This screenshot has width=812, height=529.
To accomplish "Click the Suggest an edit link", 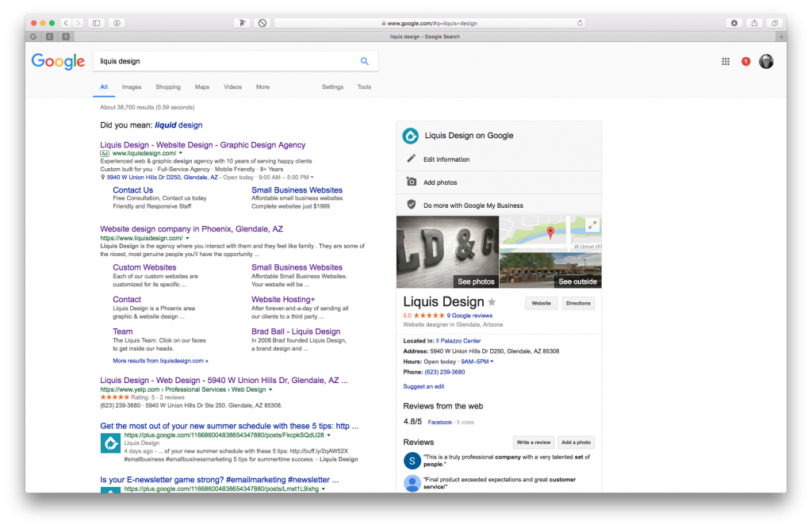I will [x=423, y=386].
